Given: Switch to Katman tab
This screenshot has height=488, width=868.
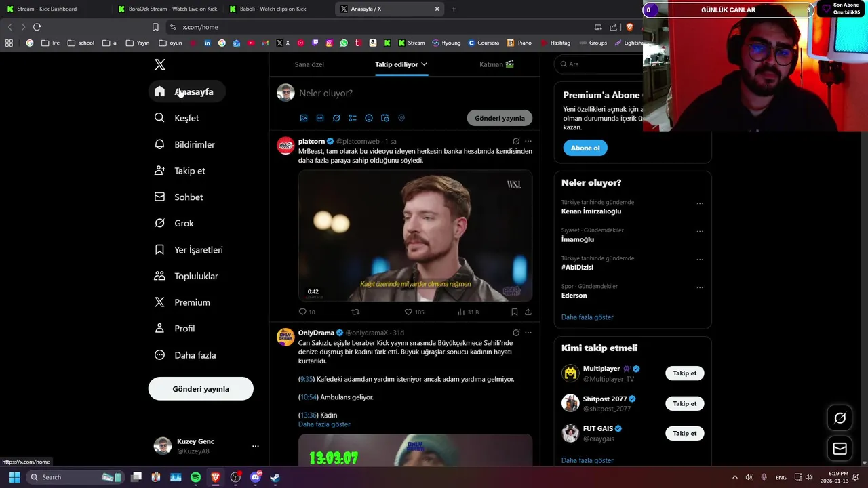Looking at the screenshot, I should [496, 64].
